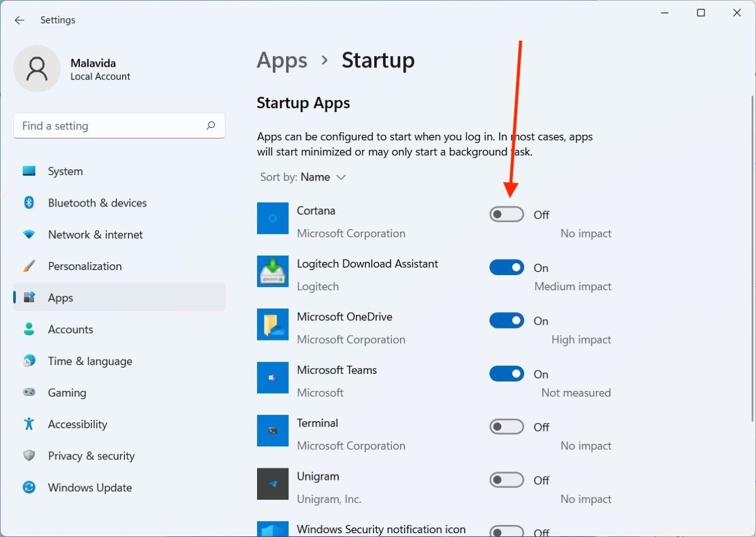Screen dimensions: 756x537
Task: Click the Microsoft OneDrive app icon
Action: click(272, 324)
